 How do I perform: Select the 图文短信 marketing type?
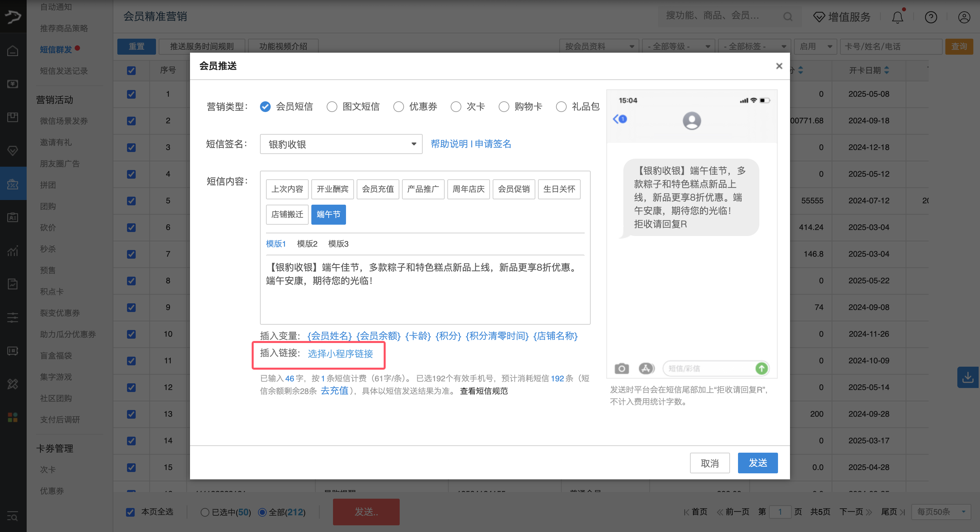332,107
